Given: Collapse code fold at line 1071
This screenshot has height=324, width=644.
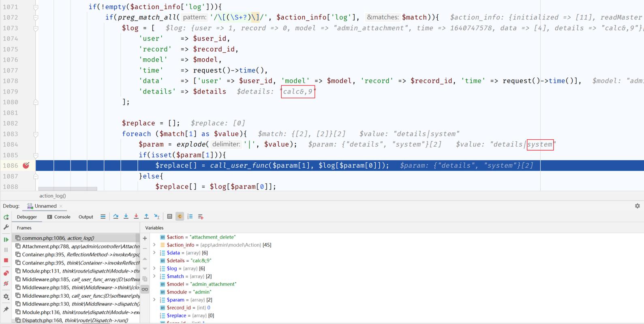Looking at the screenshot, I should (x=36, y=7).
